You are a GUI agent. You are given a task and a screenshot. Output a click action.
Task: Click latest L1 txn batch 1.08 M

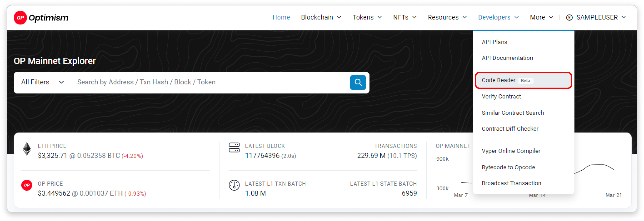point(255,194)
